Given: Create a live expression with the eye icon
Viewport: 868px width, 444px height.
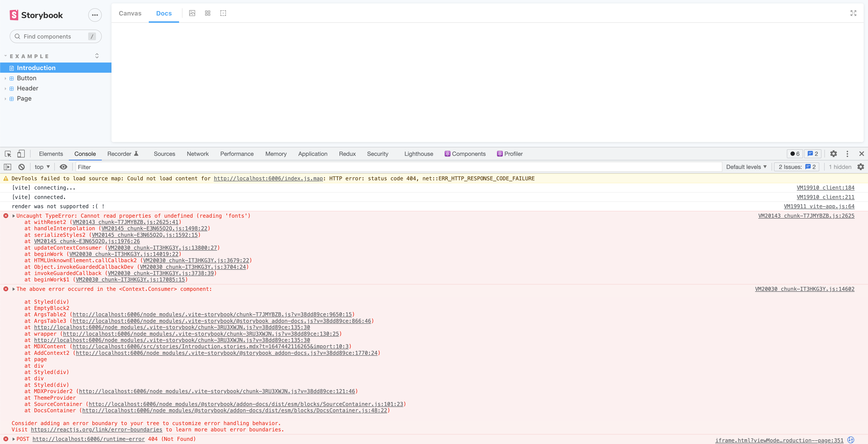Looking at the screenshot, I should [x=63, y=166].
